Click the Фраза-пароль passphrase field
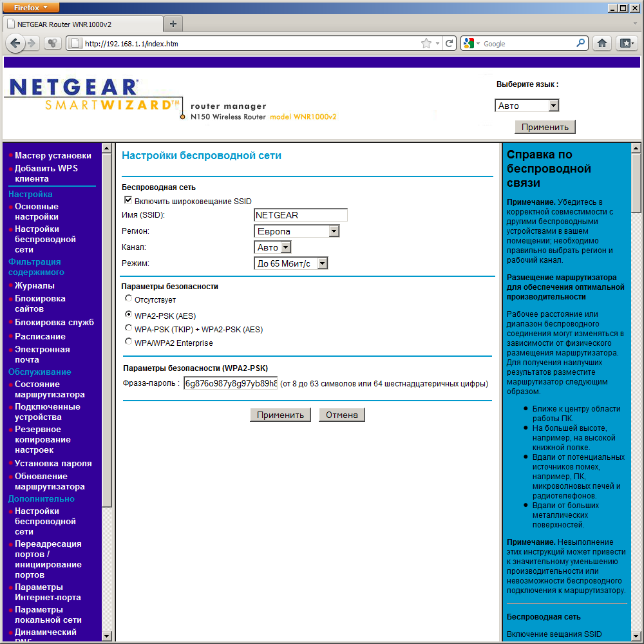Screen dimensions: 644x644 (231, 383)
